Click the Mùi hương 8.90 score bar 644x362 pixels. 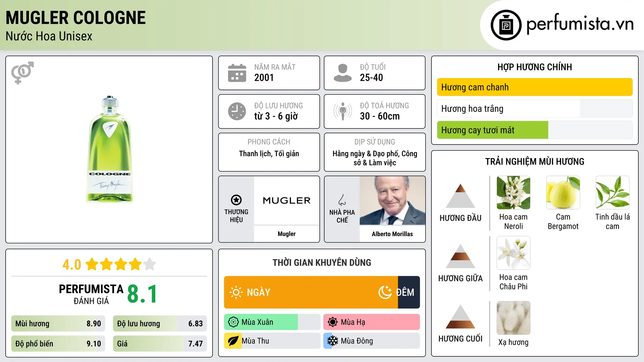click(x=58, y=324)
